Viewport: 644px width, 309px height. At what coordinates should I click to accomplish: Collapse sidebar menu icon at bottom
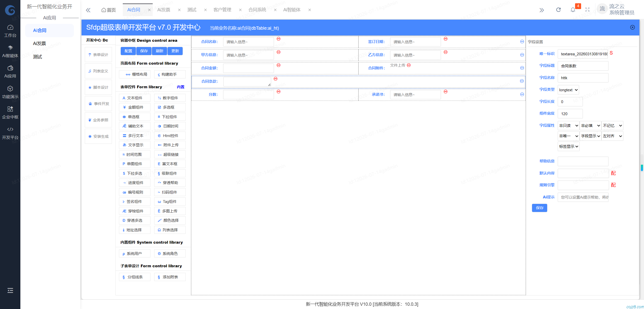tap(10, 291)
